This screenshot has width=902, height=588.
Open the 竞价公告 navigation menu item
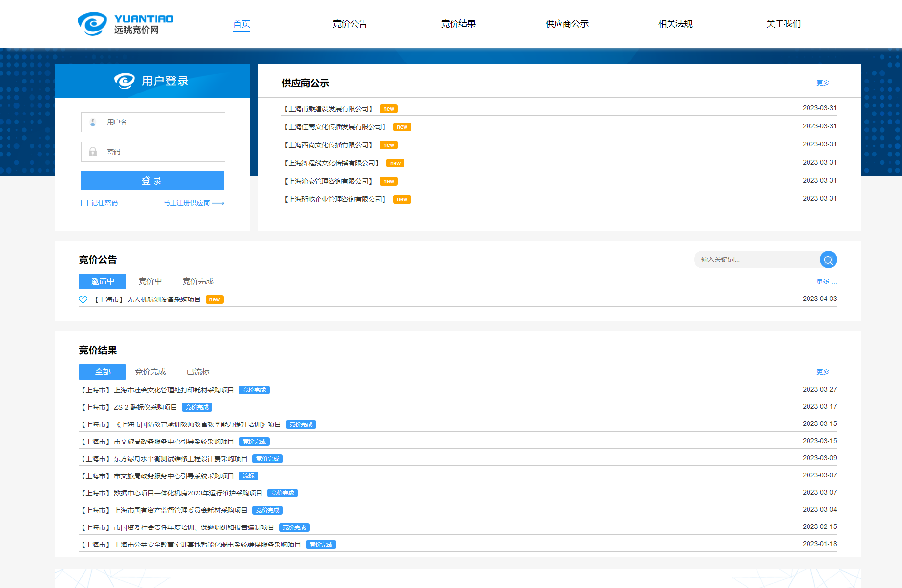[350, 24]
